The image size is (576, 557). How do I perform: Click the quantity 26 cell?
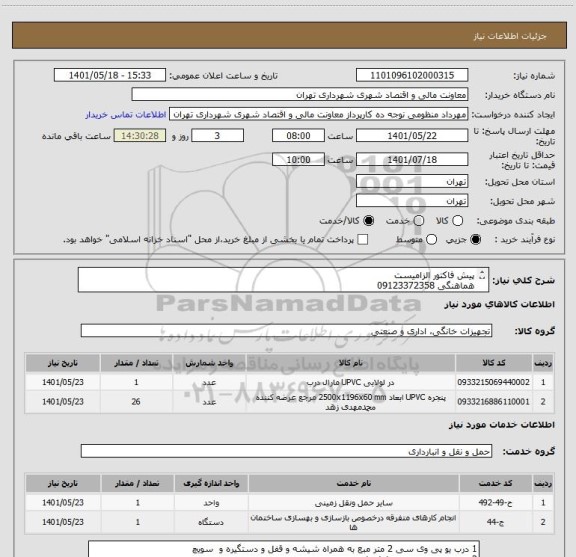pos(136,402)
